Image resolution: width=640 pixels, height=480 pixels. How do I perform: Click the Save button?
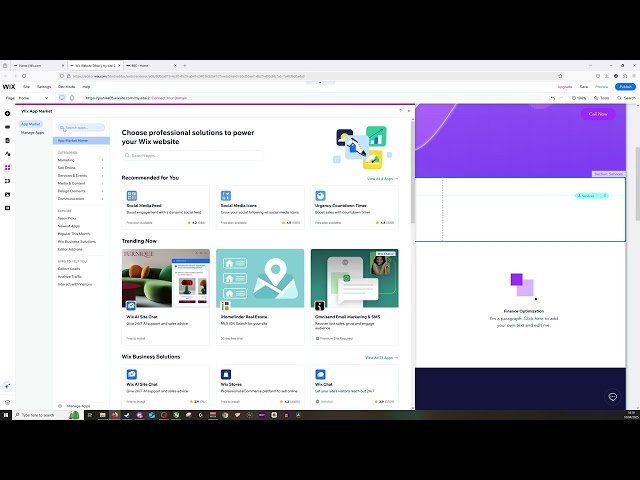[584, 87]
